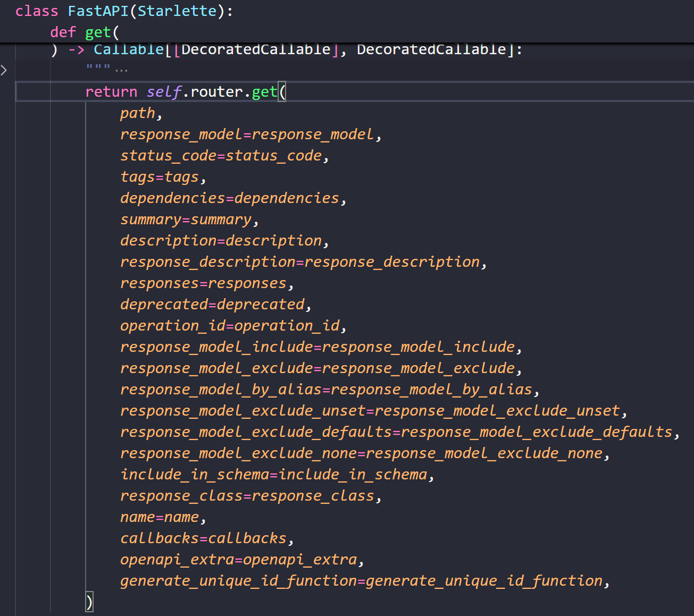Click the closing parenthesis bracket
694x616 pixels.
pyautogui.click(x=89, y=602)
